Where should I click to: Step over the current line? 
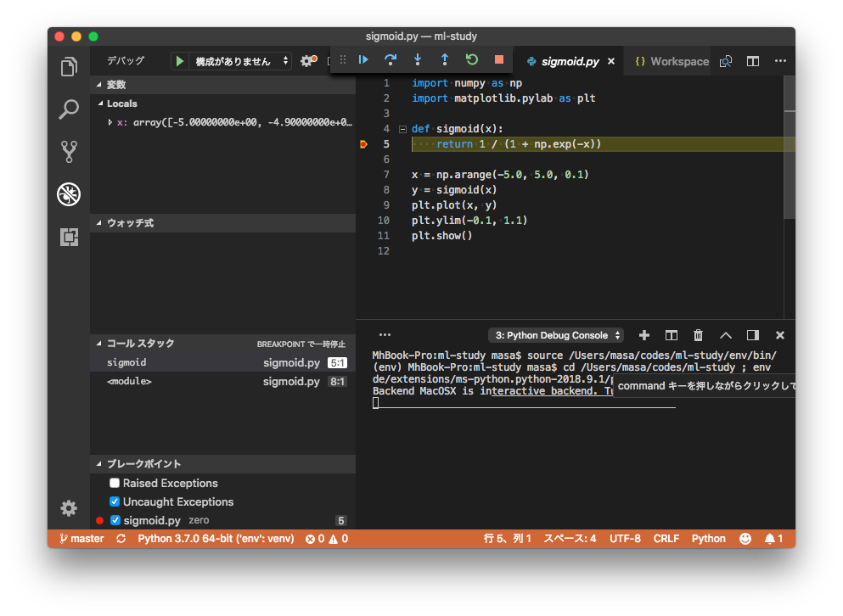point(391,59)
